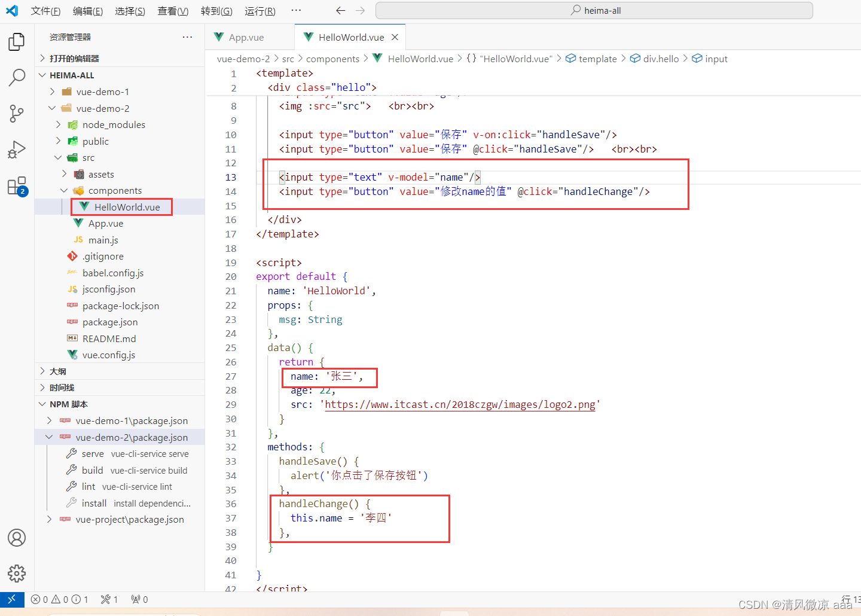Image resolution: width=861 pixels, height=616 pixels.
Task: Open the .gitignore file
Action: [x=120, y=256]
